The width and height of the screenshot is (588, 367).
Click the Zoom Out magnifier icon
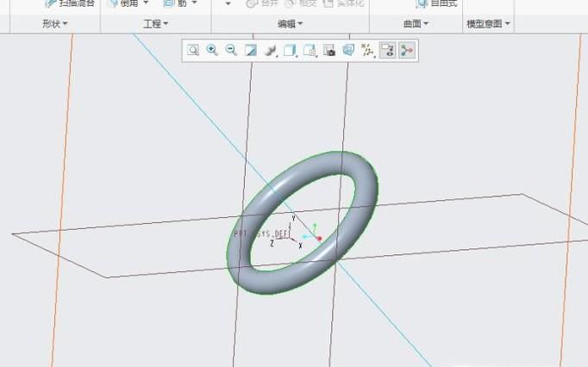point(231,51)
